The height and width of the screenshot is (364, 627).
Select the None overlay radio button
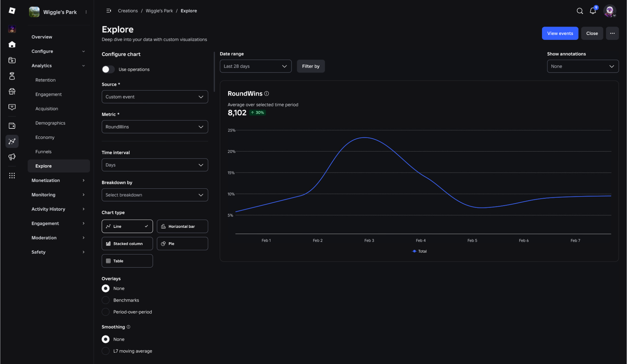click(106, 288)
